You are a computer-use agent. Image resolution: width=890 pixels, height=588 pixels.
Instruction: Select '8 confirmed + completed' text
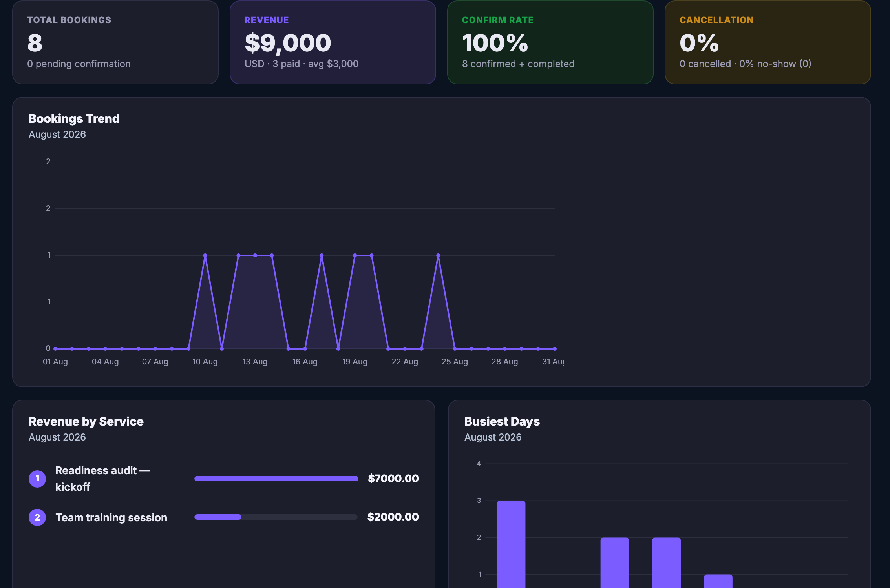pyautogui.click(x=518, y=64)
